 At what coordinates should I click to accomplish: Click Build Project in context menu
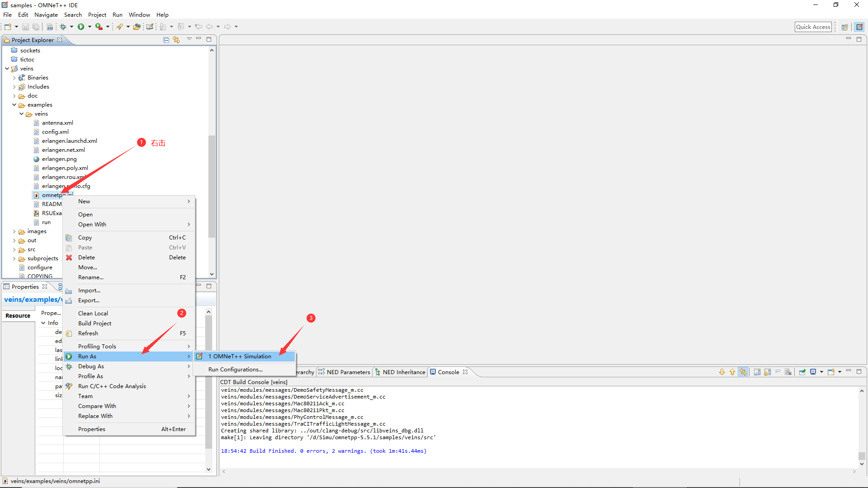(x=94, y=324)
